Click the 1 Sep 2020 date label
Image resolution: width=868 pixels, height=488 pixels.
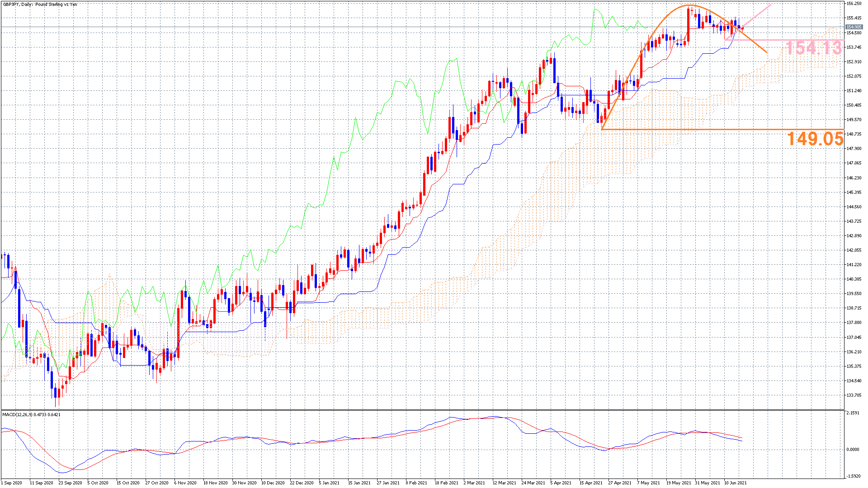coord(11,483)
